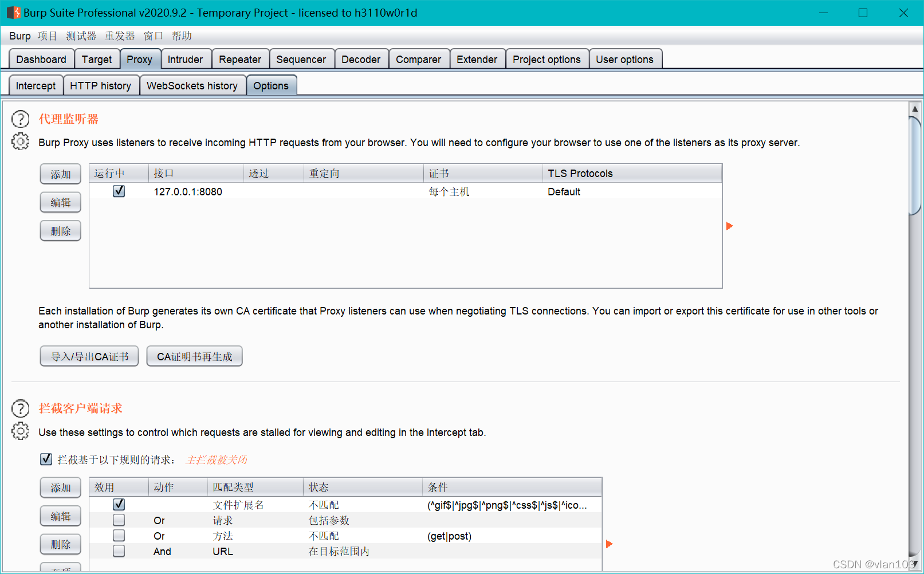
Task: Select the Options sub-tab
Action: (x=271, y=86)
